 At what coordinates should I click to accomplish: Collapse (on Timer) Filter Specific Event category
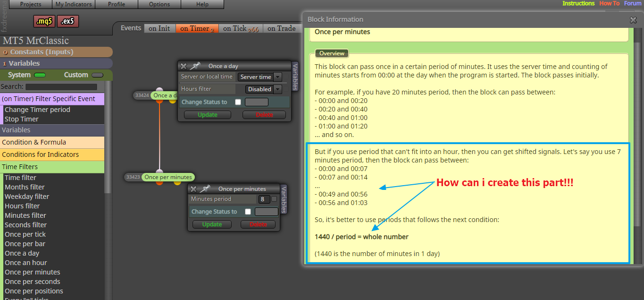click(x=52, y=99)
